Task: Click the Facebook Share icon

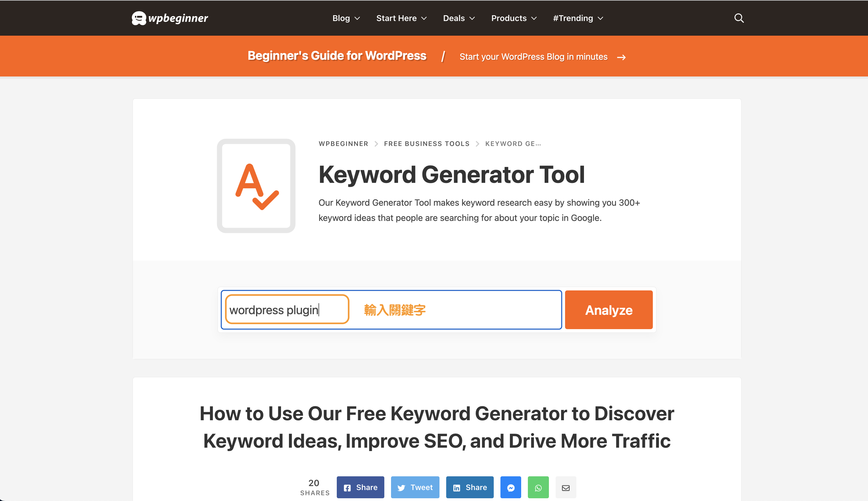Action: point(361,487)
